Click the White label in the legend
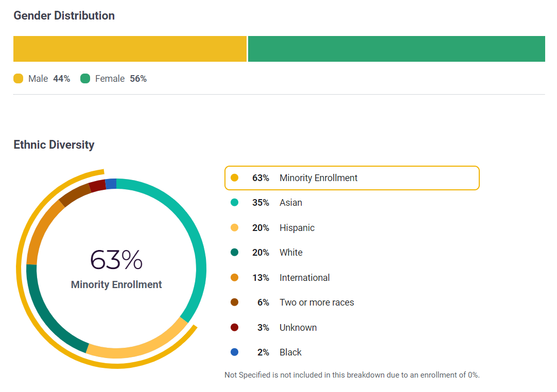557x392 pixels. click(291, 253)
